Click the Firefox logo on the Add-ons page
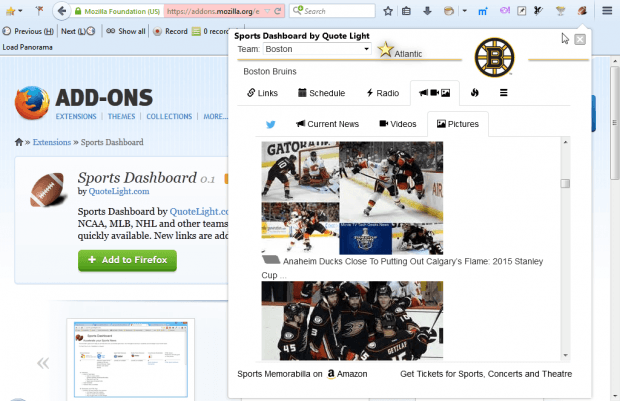Viewport: 620px width, 401px height. [32, 102]
